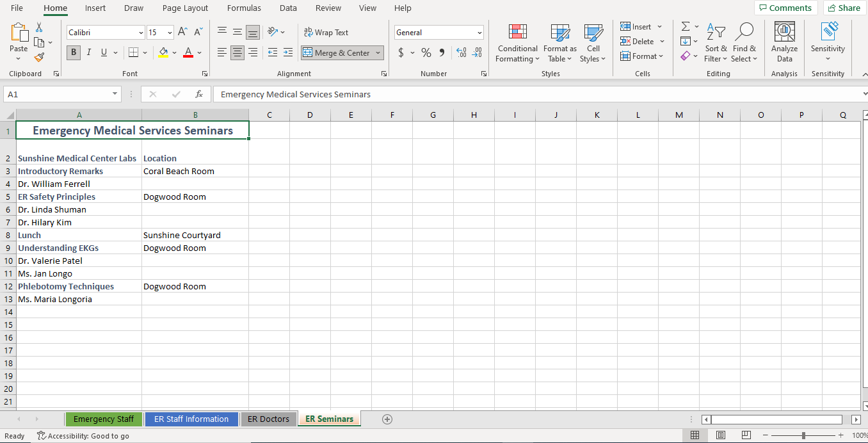Expand the Fill Color dropdown arrow

point(175,52)
